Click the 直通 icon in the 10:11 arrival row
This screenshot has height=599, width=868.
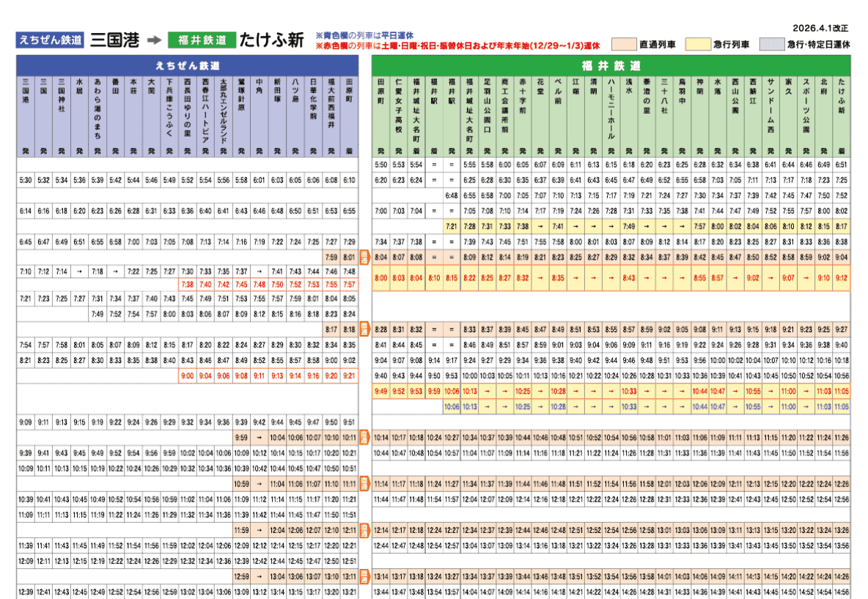point(364,438)
